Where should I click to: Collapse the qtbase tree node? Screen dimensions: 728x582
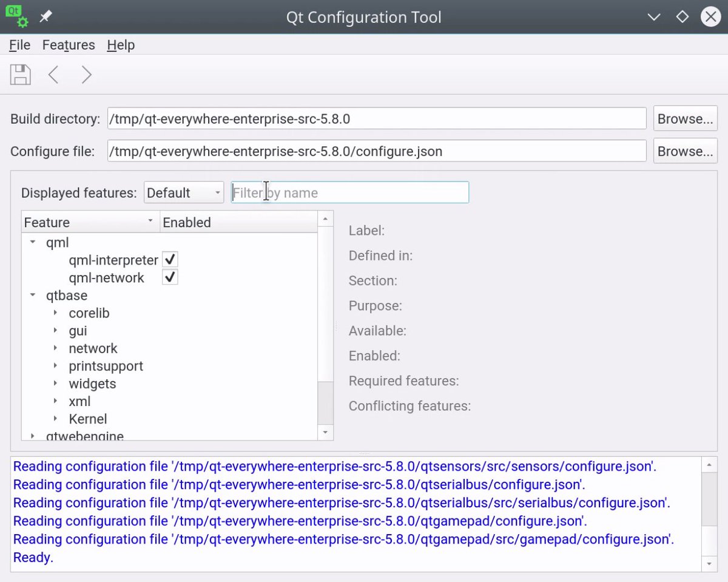tap(33, 296)
